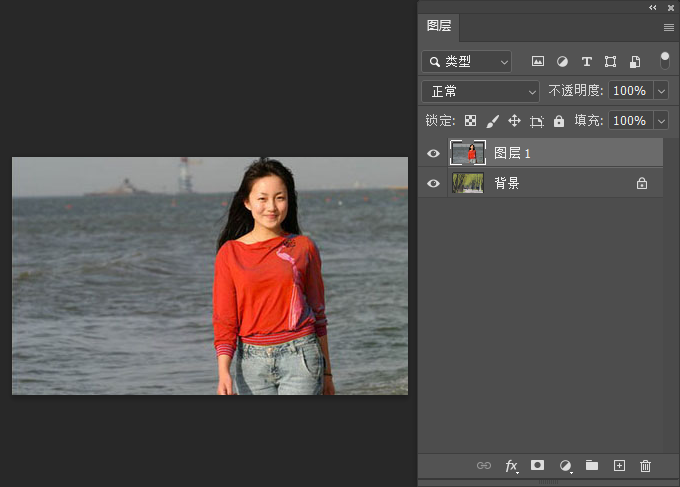
Task: Add a layer mask
Action: coord(538,466)
